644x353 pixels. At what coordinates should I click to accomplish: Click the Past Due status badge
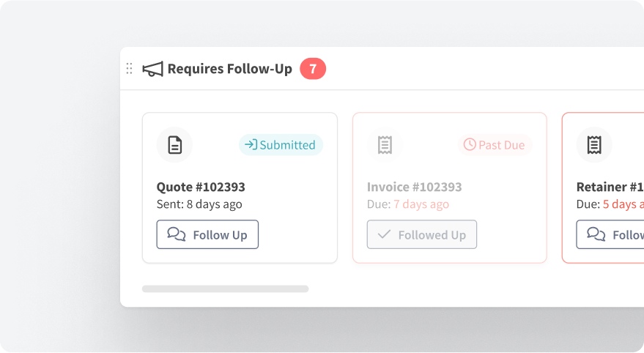point(495,145)
